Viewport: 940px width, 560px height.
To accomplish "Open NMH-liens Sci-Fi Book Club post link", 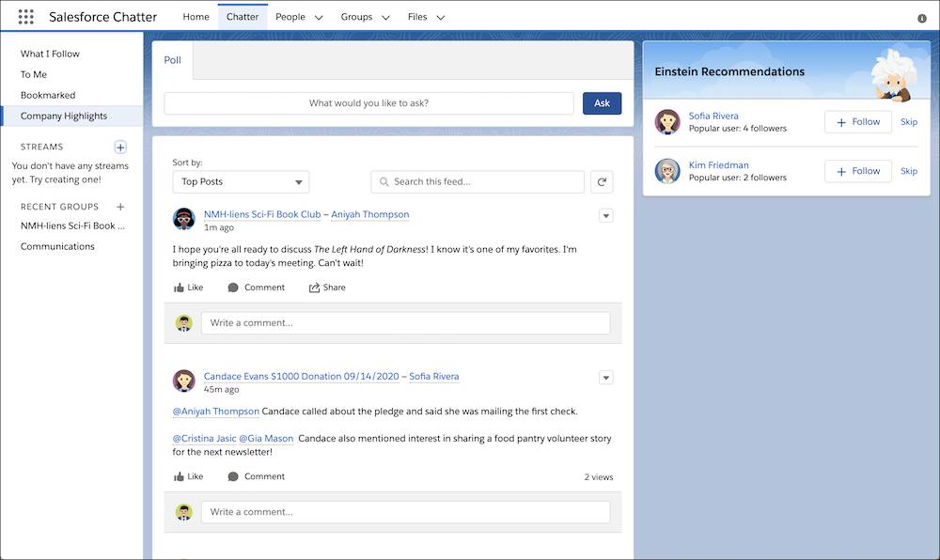I will 262,214.
